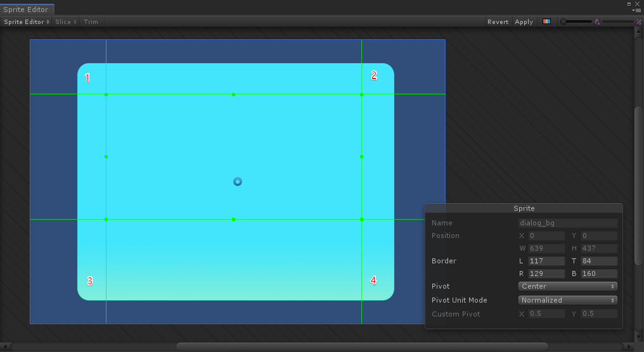
Task: Click the Custom Pivot Y field
Action: point(599,313)
